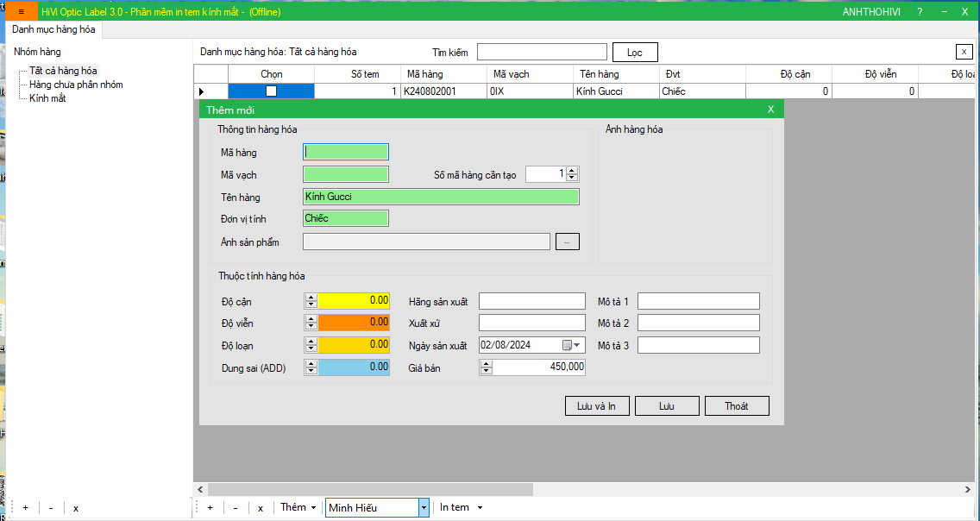Select Kính mắt in the group tree
This screenshot has height=521, width=980.
[47, 98]
